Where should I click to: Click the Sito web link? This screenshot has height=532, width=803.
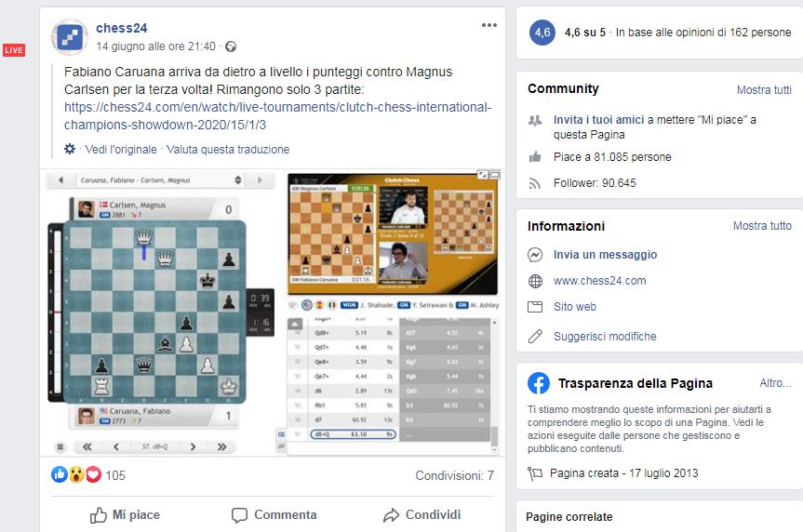(x=575, y=307)
